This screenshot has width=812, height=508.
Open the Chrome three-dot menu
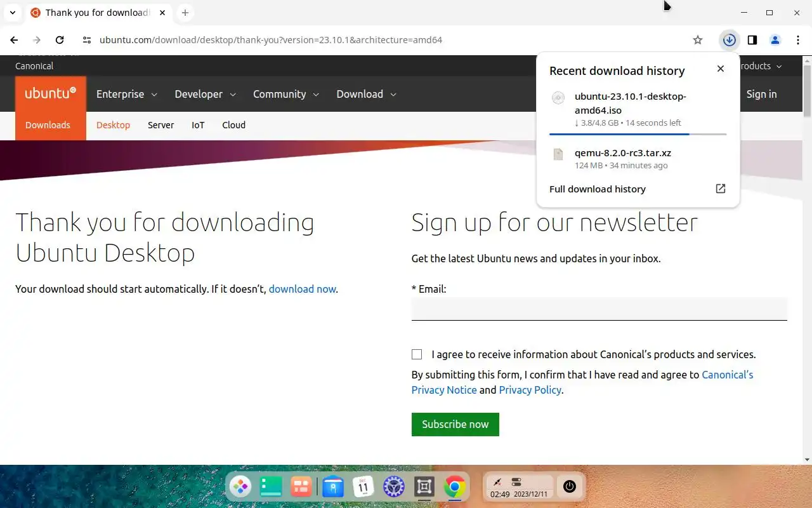tap(798, 40)
